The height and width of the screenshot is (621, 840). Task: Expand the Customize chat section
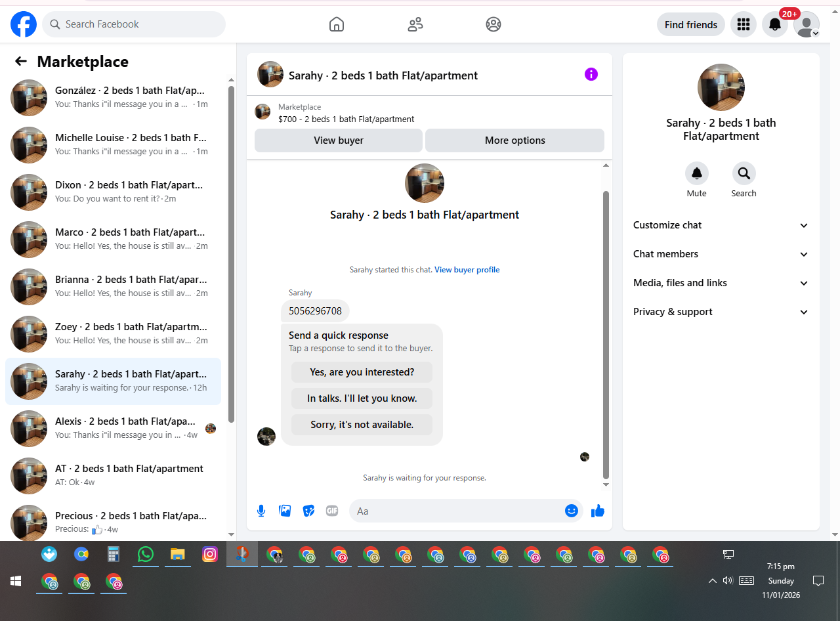(x=721, y=225)
